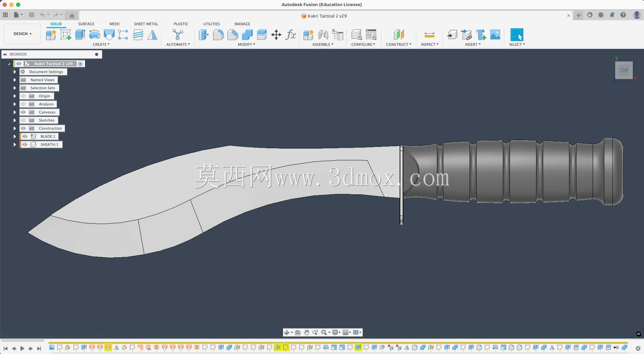
Task: Toggle root Kukri Tactical 2 v29 visibility
Action: [x=19, y=64]
